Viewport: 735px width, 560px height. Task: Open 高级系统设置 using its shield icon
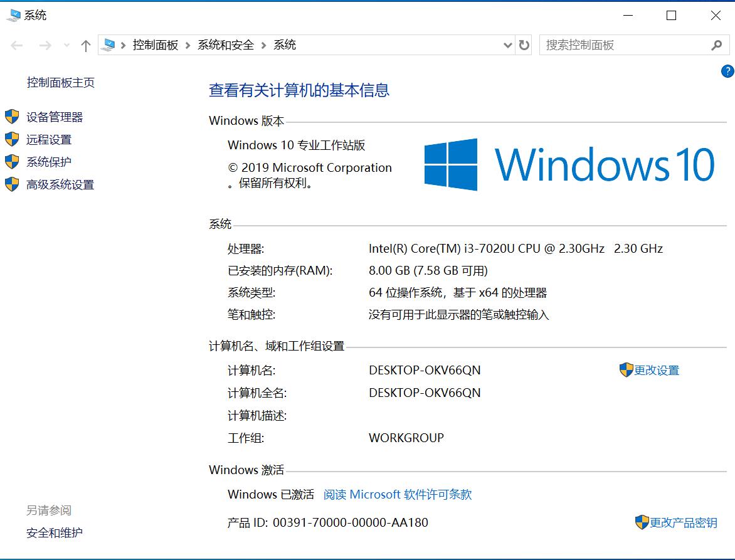[x=12, y=184]
